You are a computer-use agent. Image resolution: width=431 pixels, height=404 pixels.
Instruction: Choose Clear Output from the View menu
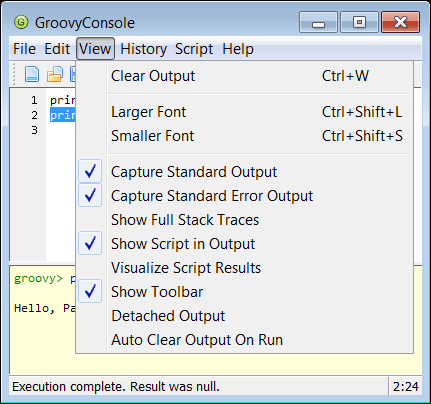[244, 76]
